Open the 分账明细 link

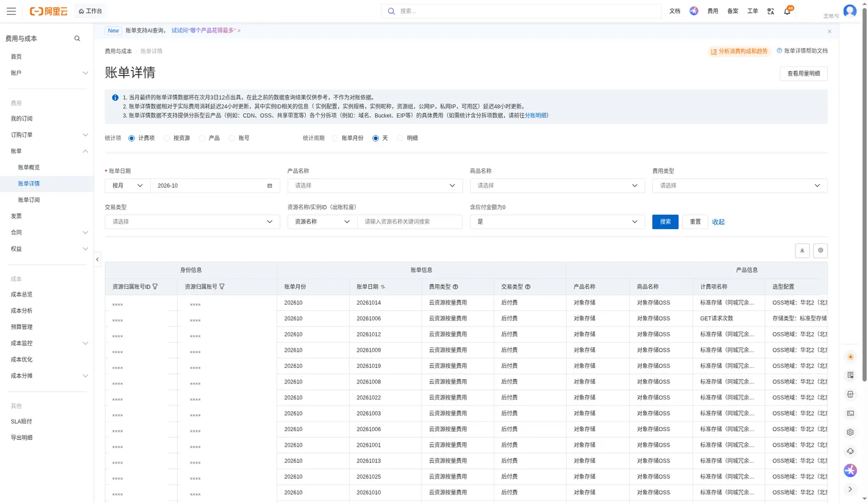point(536,115)
